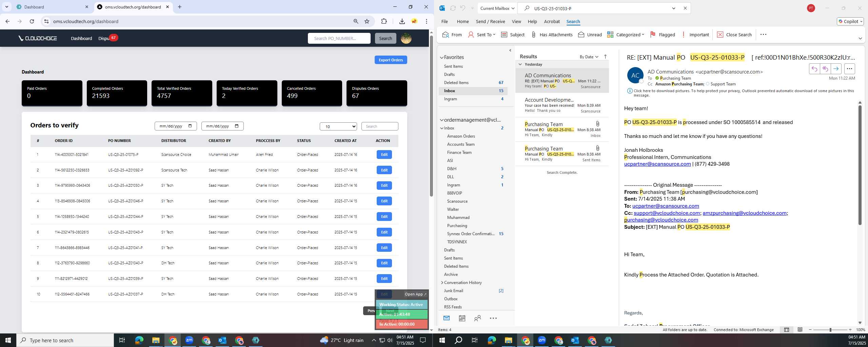Switch to first Chrome tab titled Dashboard
The height and width of the screenshot is (347, 868).
click(x=52, y=7)
